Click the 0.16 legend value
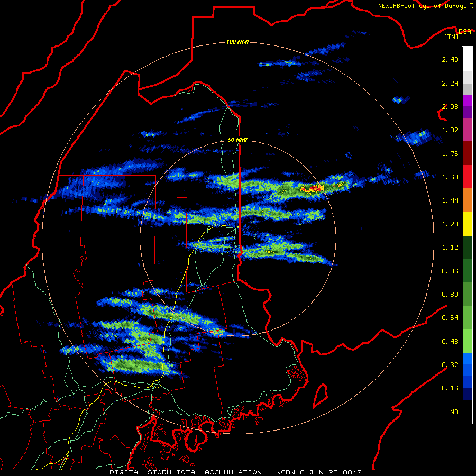This screenshot has width=476, height=476. tap(450, 388)
